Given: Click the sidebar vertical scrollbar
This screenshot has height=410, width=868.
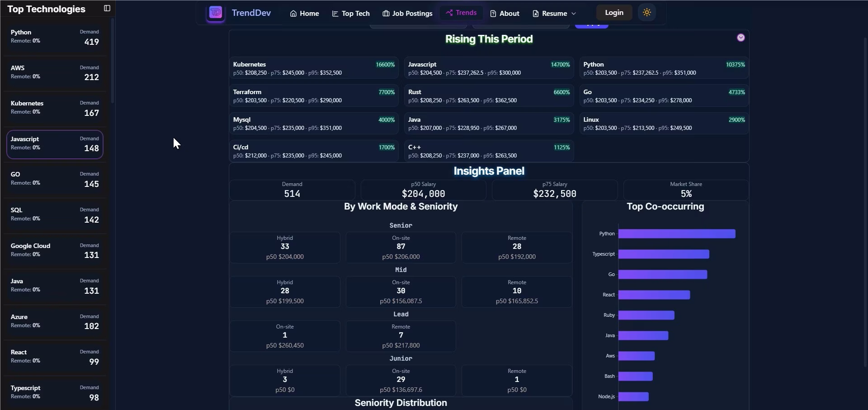Looking at the screenshot, I should click(112, 61).
